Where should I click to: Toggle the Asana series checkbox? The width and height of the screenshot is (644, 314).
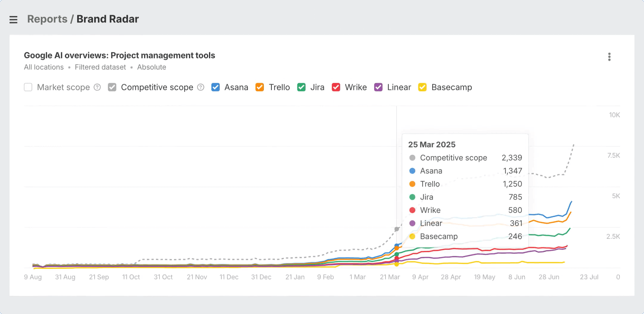point(216,87)
